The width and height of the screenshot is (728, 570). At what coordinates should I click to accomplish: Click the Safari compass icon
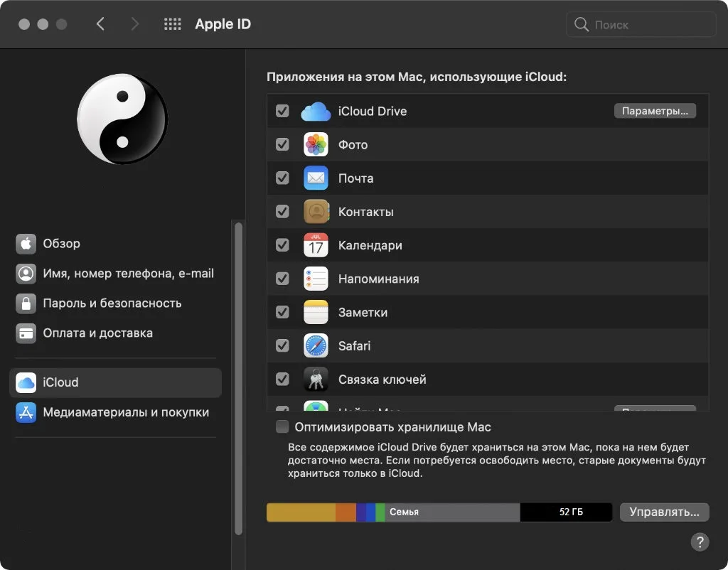(x=316, y=345)
